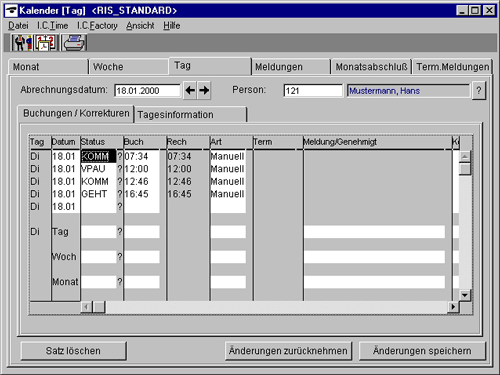
Task: Open the Term.Meldungen tab
Action: click(453, 67)
